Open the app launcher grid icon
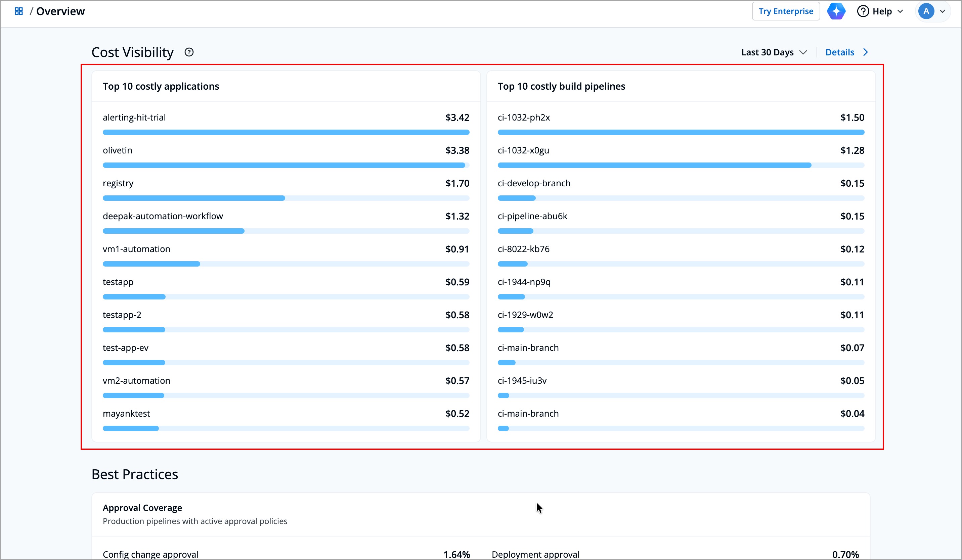962x560 pixels. click(18, 11)
